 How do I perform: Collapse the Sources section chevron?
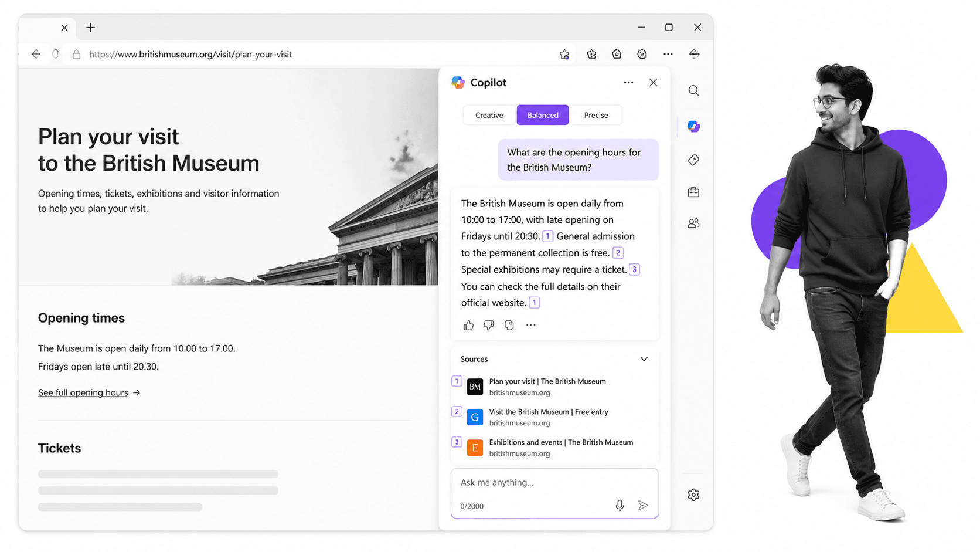644,359
